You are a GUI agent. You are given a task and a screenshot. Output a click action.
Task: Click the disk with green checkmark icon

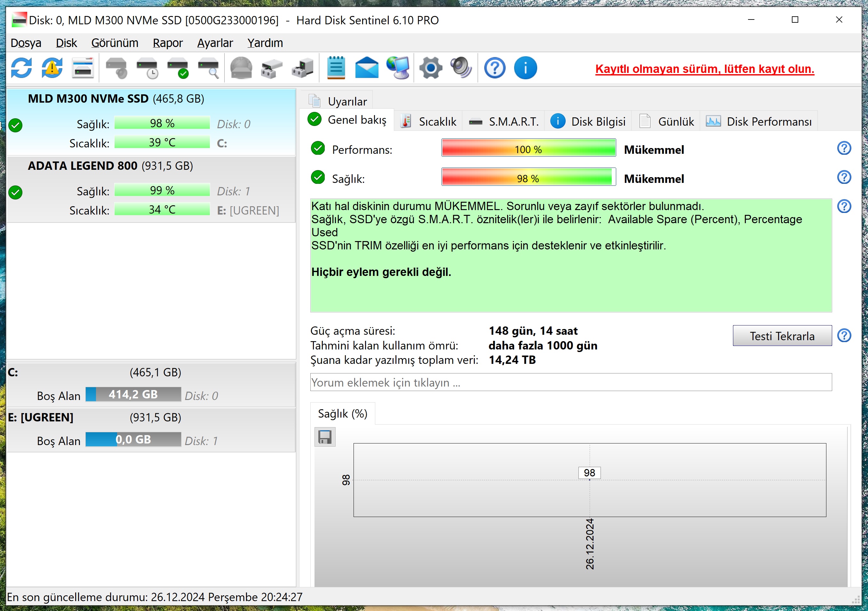pos(178,68)
